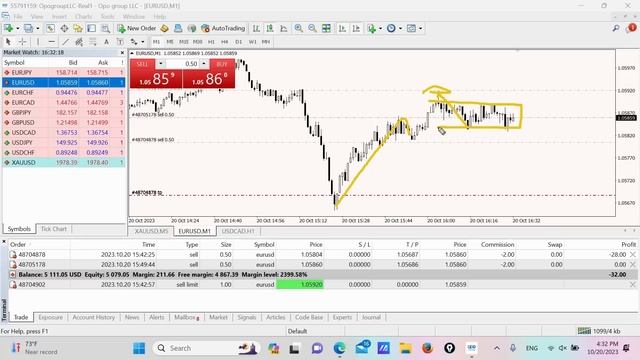
Task: Select the trendline drawing tool
Action: point(65,42)
